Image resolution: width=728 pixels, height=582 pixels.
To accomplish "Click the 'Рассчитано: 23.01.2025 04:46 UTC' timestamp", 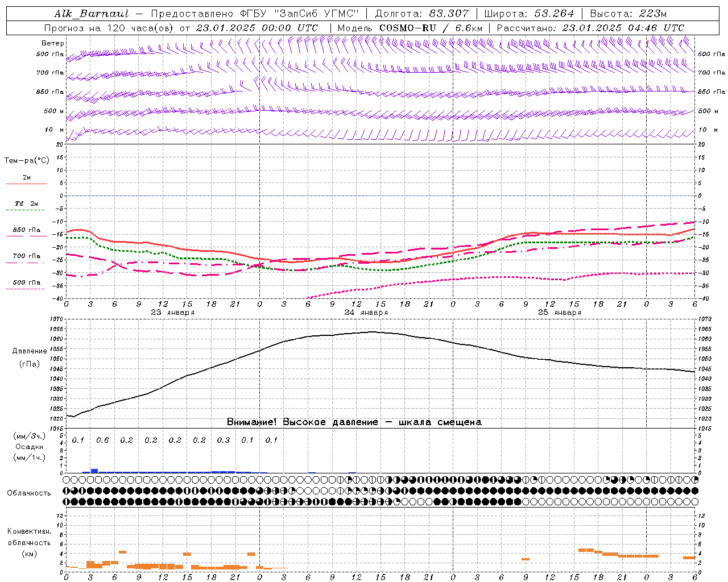I will click(590, 28).
